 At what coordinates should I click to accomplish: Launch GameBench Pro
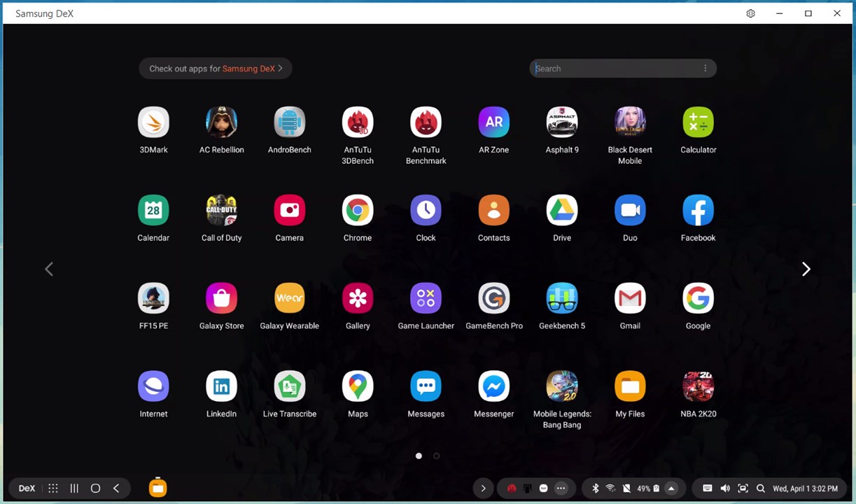pos(494,298)
